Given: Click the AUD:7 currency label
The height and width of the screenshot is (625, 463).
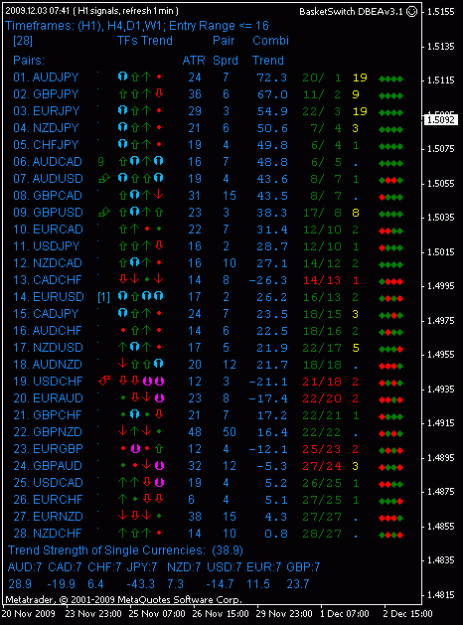Looking at the screenshot, I should (x=25, y=567).
